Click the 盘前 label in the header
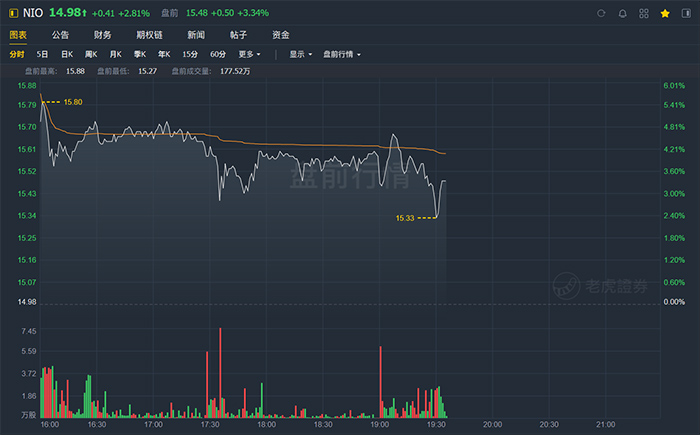The height and width of the screenshot is (435, 700). (x=170, y=13)
